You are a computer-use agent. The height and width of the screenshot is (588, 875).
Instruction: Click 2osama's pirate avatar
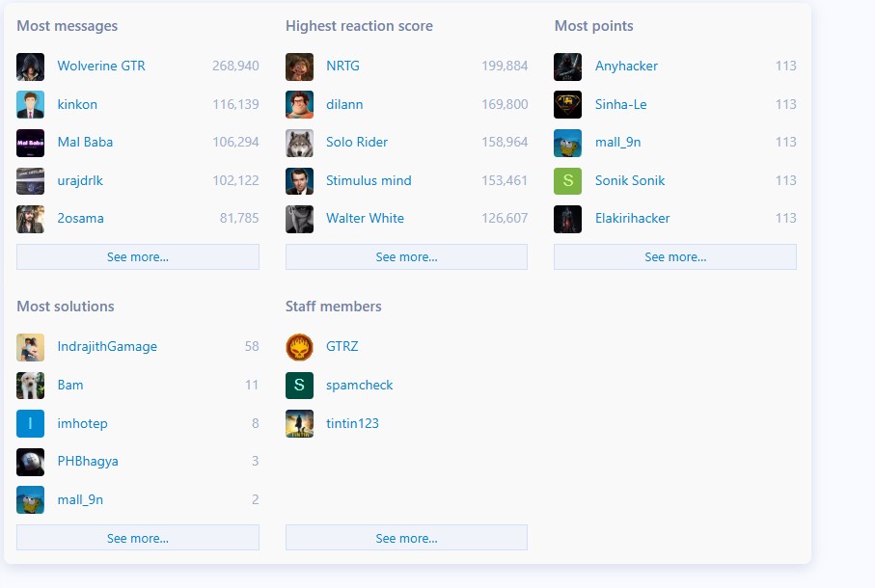pos(30,219)
